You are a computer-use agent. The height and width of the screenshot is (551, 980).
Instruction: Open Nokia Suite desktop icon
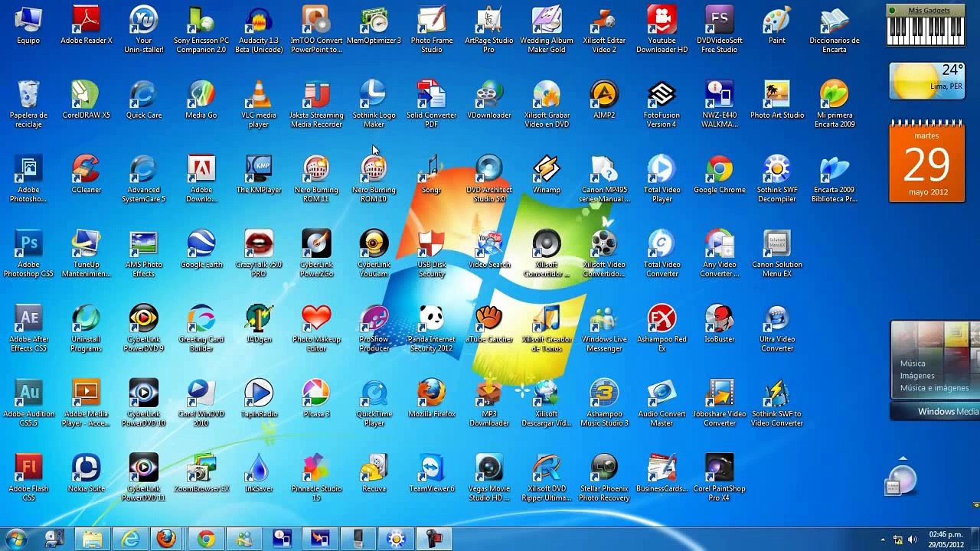tap(87, 473)
